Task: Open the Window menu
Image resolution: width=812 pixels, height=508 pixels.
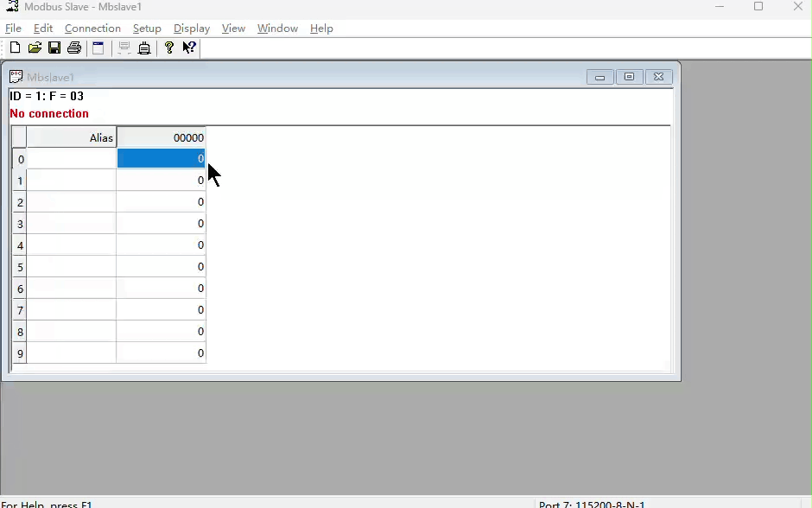Action: [277, 29]
